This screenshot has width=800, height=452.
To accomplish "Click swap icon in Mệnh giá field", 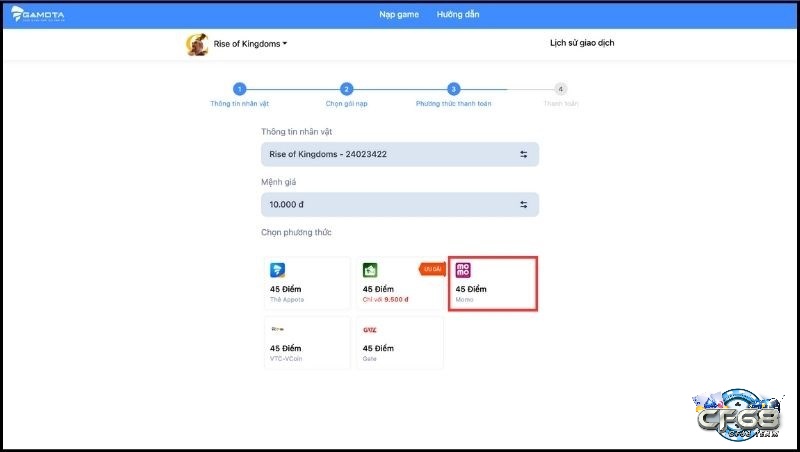I will pos(523,205).
